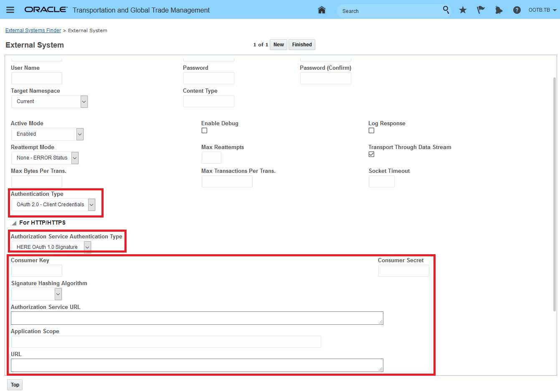The image size is (560, 392).
Task: Open the hamburger navigation menu
Action: pos(10,10)
